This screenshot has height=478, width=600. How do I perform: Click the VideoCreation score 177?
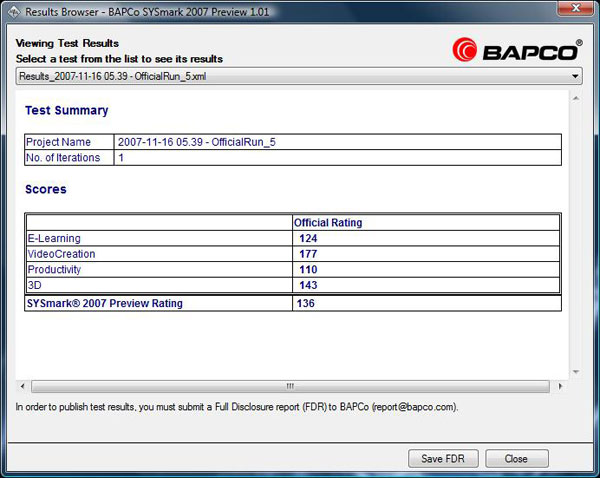point(308,254)
